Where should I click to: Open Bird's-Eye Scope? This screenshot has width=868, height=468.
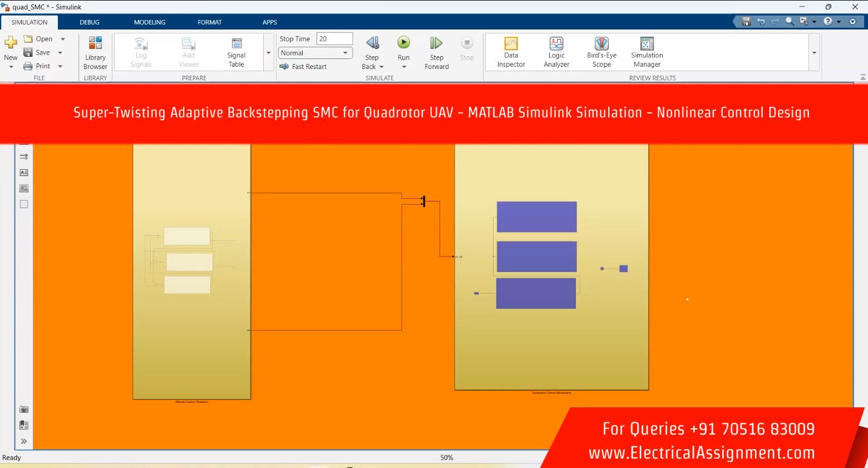601,52
